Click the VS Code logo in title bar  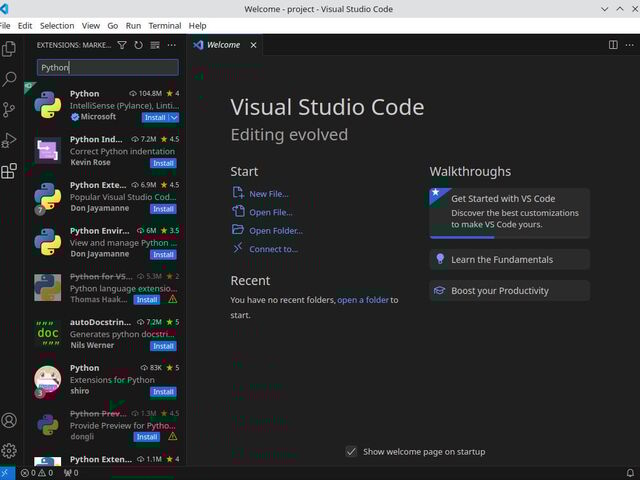point(4,9)
